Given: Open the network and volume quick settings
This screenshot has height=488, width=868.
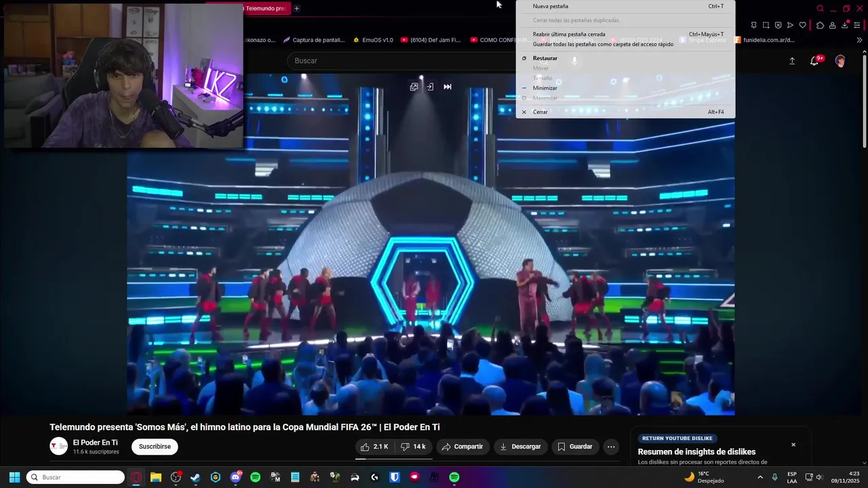Looking at the screenshot, I should pyautogui.click(x=814, y=477).
